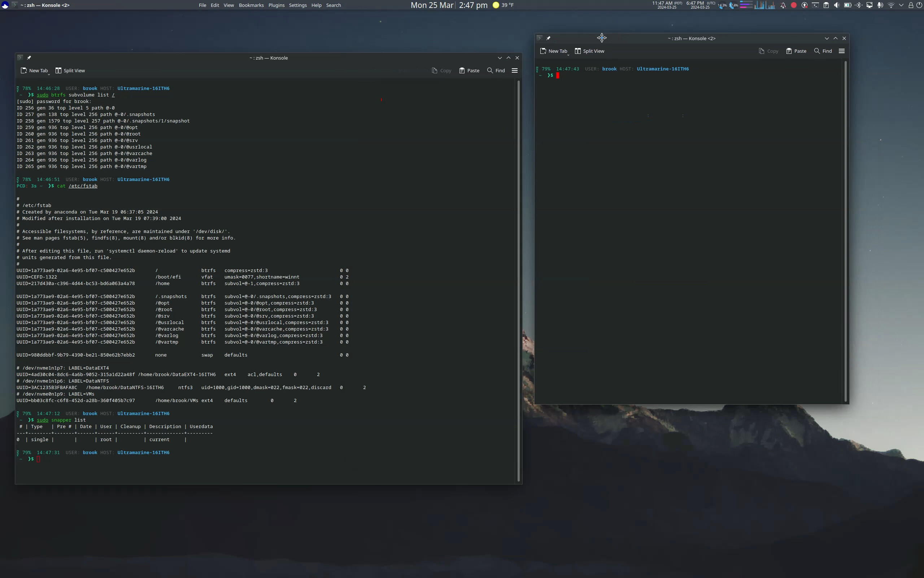Screen dimensions: 924x578
Task: Click terminal icon beside the top panel title
Action: click(14, 5)
